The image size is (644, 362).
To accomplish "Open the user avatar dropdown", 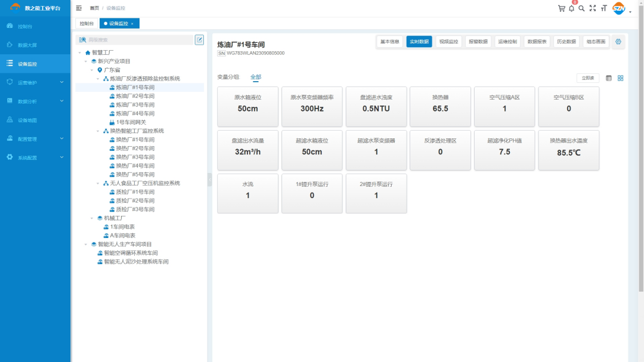I will pos(621,9).
